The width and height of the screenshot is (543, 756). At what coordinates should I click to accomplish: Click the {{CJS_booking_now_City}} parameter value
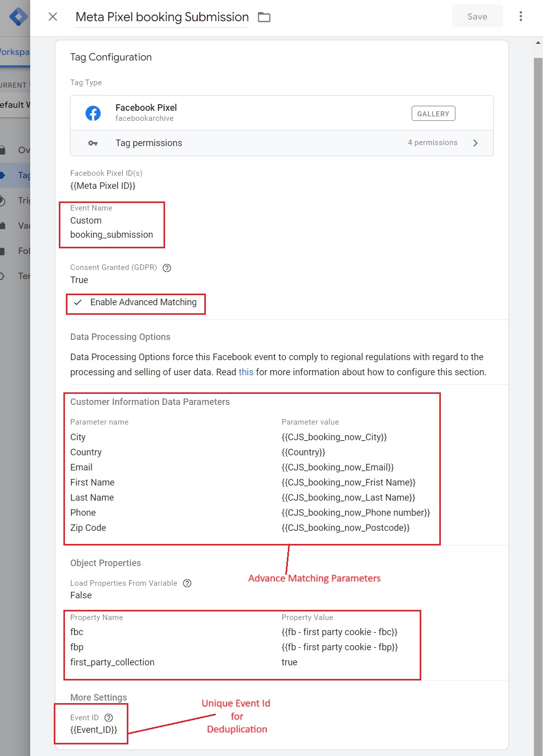point(334,437)
